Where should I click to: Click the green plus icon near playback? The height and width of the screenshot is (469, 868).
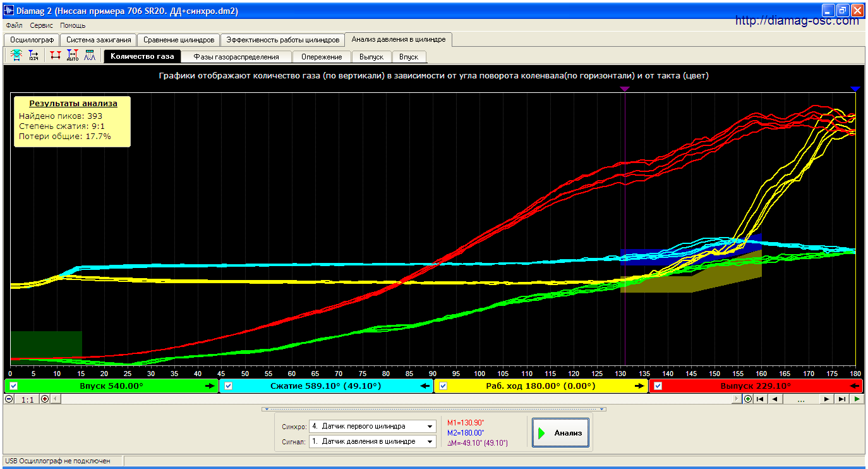[x=748, y=399]
